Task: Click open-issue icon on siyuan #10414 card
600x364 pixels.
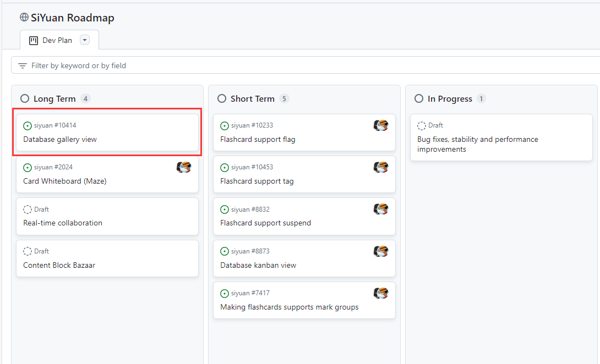Action: (28, 126)
